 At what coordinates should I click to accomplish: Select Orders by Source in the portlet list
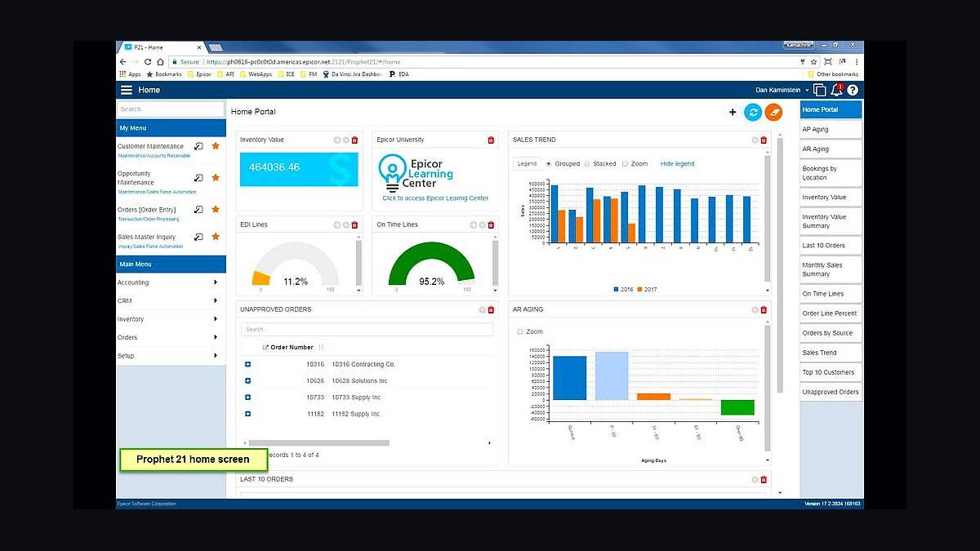(x=831, y=333)
